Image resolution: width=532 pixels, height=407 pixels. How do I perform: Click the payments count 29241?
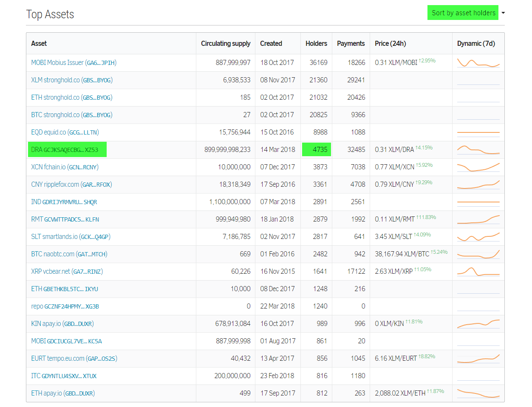(356, 80)
